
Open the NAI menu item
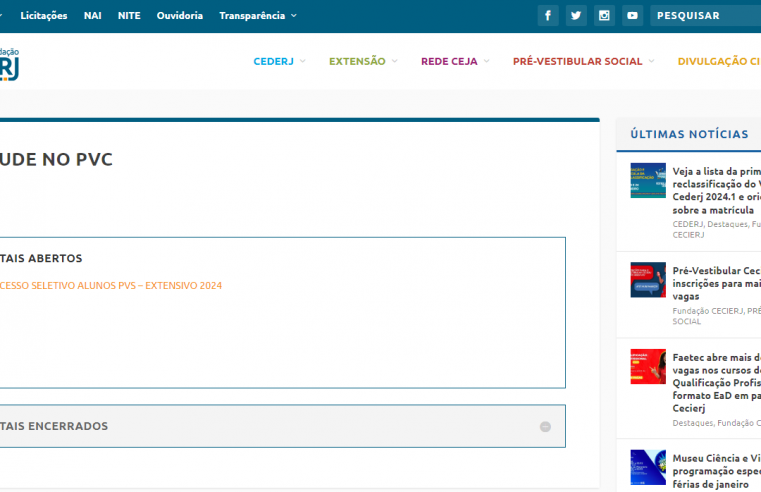(93, 16)
